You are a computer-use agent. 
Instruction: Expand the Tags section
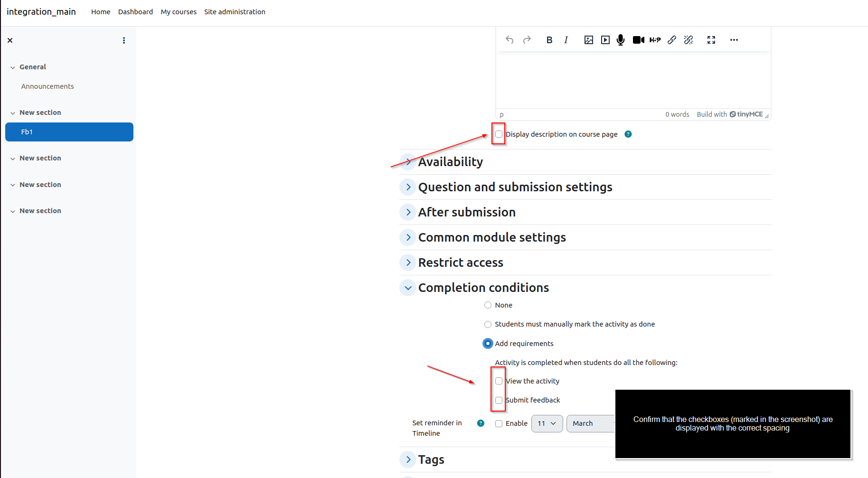pyautogui.click(x=408, y=459)
